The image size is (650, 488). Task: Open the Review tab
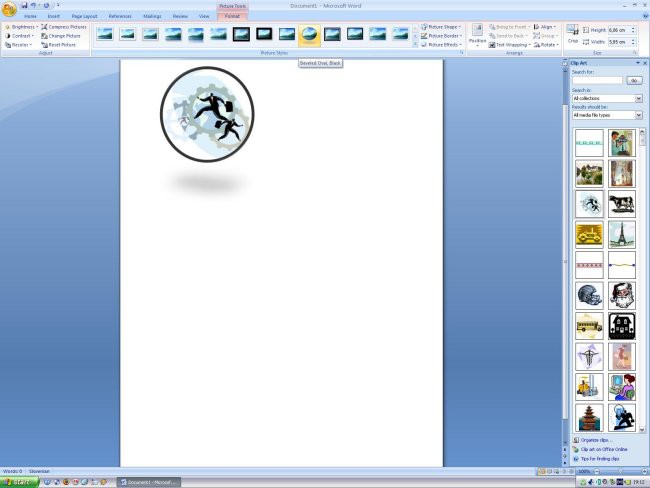coord(180,16)
